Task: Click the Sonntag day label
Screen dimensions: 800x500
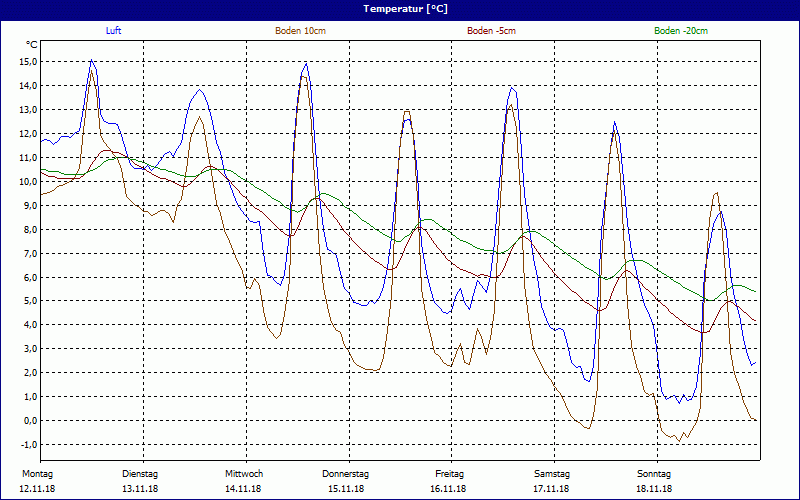Action: (x=654, y=474)
